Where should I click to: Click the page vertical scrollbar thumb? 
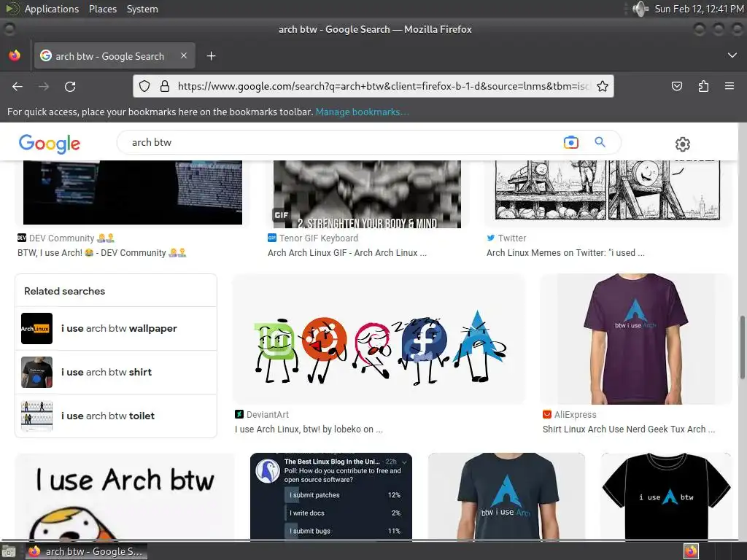(742, 346)
